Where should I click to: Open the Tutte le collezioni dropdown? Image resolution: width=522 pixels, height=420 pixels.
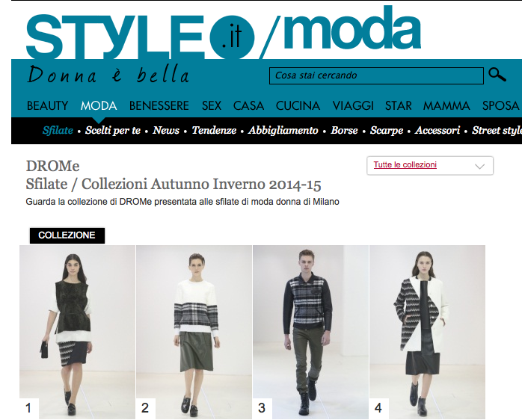pos(430,165)
